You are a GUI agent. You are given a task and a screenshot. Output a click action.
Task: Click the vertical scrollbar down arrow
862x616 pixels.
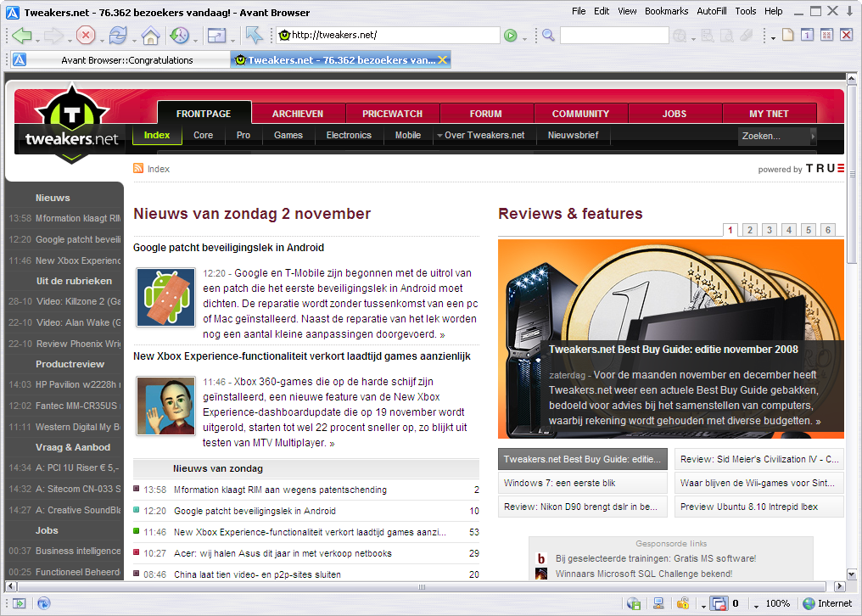pyautogui.click(x=852, y=574)
